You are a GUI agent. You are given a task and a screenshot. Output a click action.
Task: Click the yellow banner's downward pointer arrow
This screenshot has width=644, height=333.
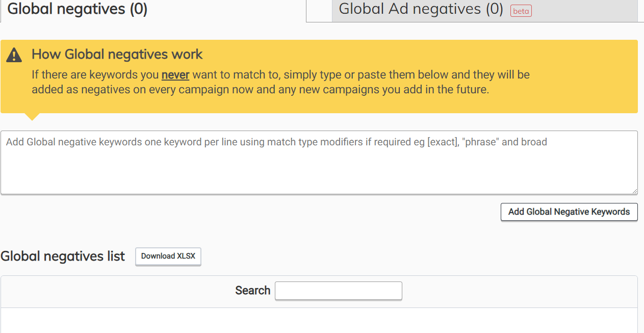tap(32, 116)
